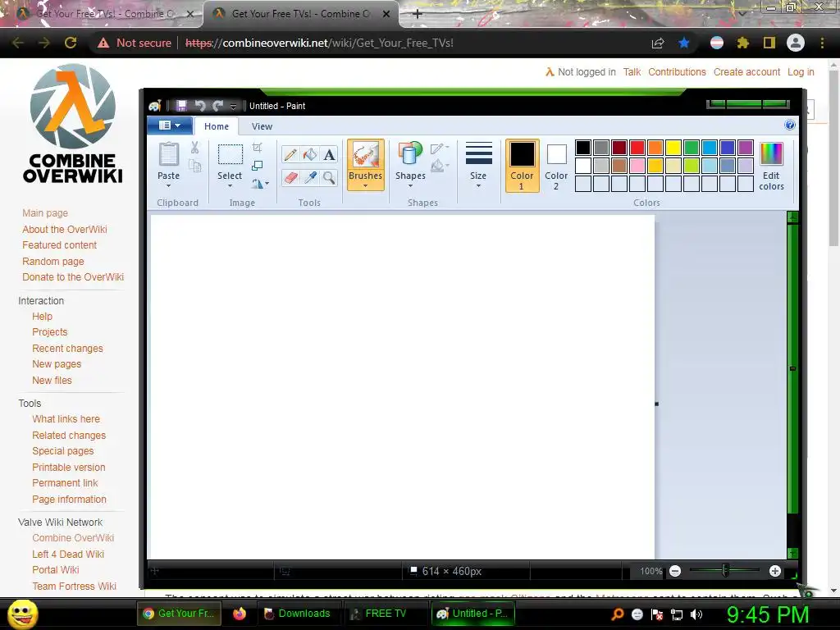Image resolution: width=840 pixels, height=630 pixels.
Task: Click the Edit colors rainbow icon
Action: pyautogui.click(x=771, y=153)
